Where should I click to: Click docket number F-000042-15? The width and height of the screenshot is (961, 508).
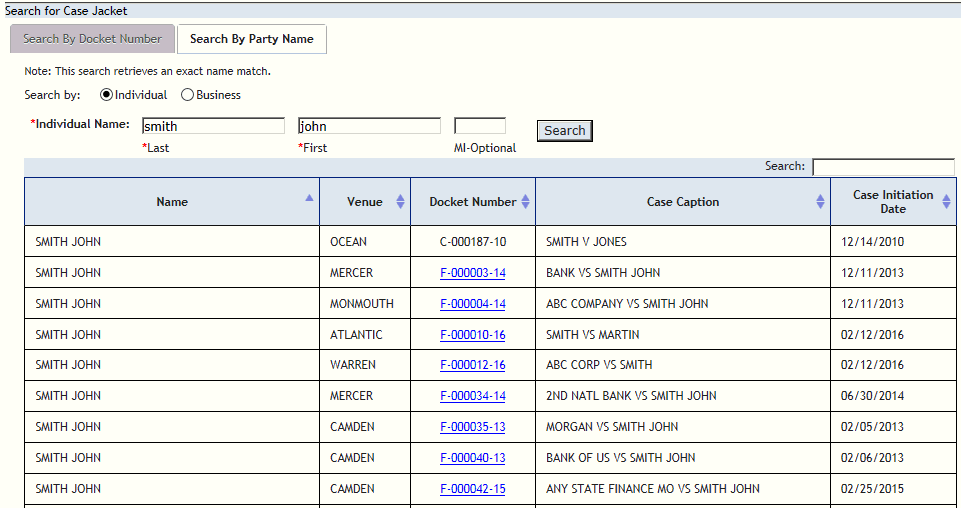click(x=472, y=489)
